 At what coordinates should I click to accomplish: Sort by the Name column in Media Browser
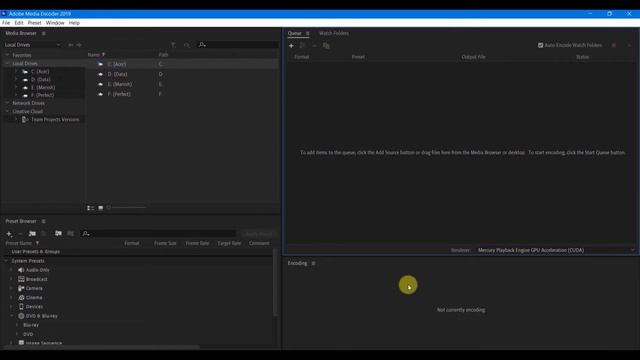tap(94, 55)
